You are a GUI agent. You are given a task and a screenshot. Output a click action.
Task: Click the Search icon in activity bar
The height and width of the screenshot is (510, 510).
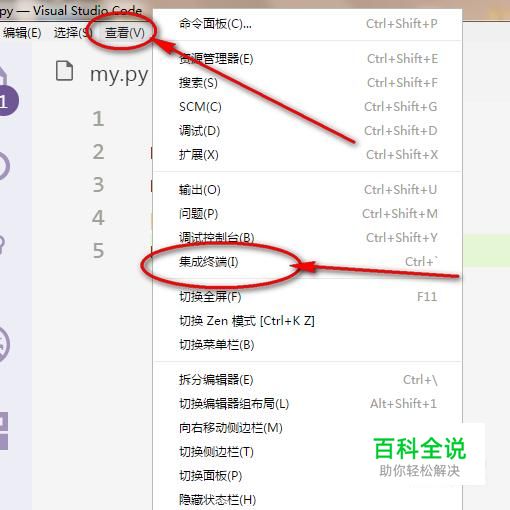coord(4,166)
